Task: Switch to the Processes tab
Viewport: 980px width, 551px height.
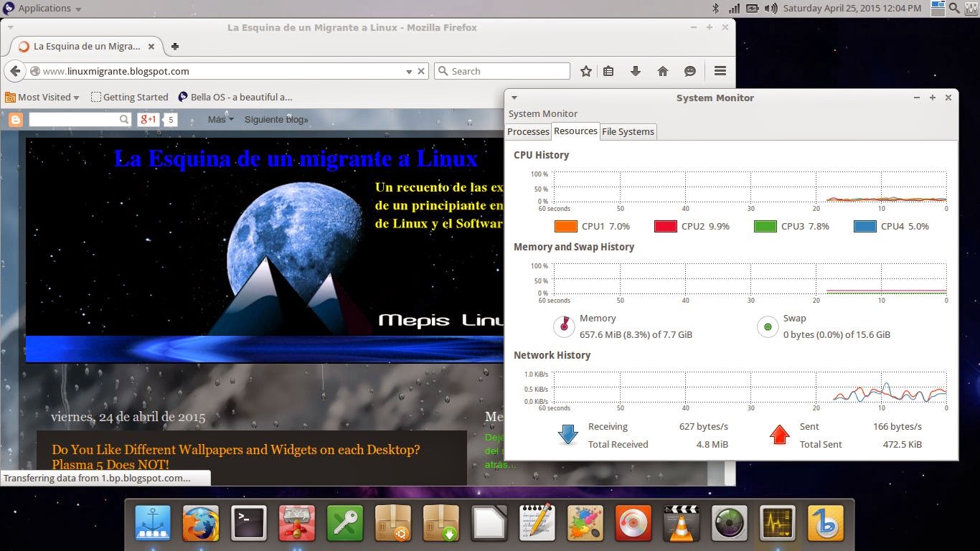Action: [x=528, y=131]
